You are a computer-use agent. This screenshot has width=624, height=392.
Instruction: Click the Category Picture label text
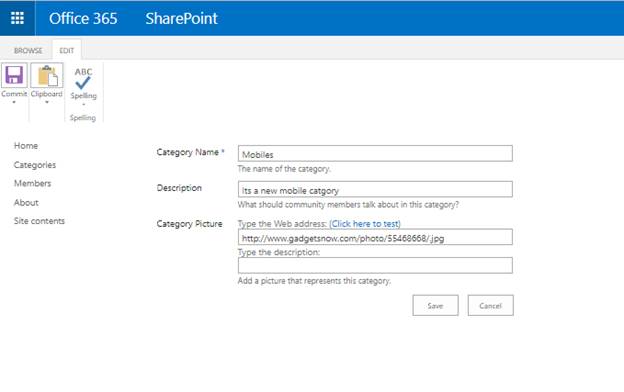(189, 224)
